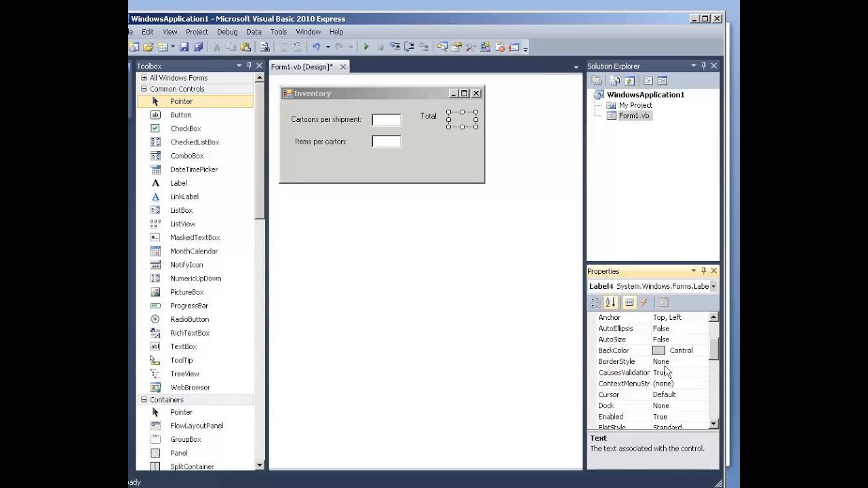Open the Edit menu
Viewport: 868px width, 488px height.
147,32
